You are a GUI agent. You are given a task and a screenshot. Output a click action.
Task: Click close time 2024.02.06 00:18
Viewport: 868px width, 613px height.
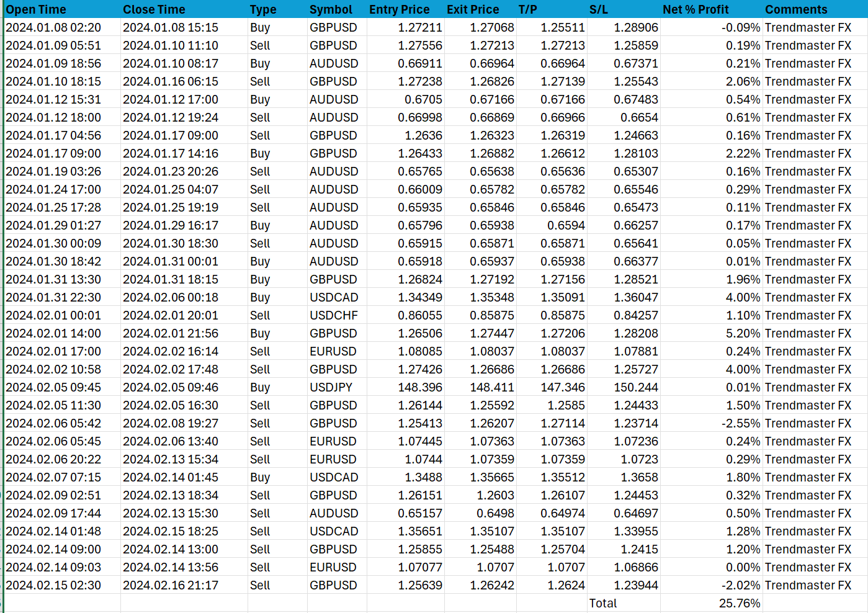click(x=184, y=297)
